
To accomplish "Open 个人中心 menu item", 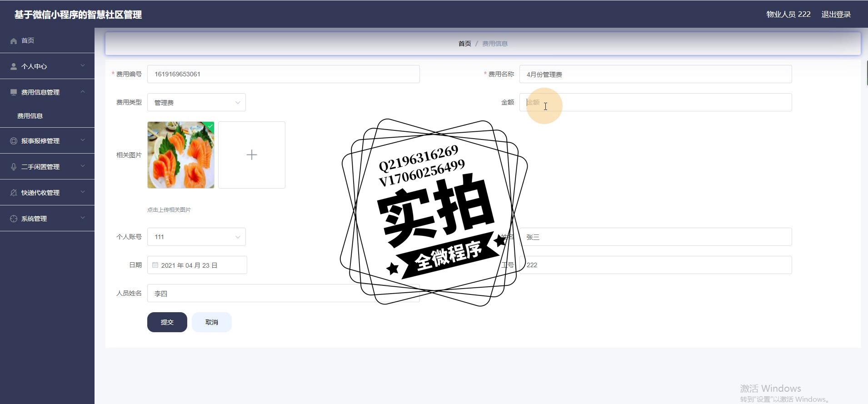I will click(47, 66).
